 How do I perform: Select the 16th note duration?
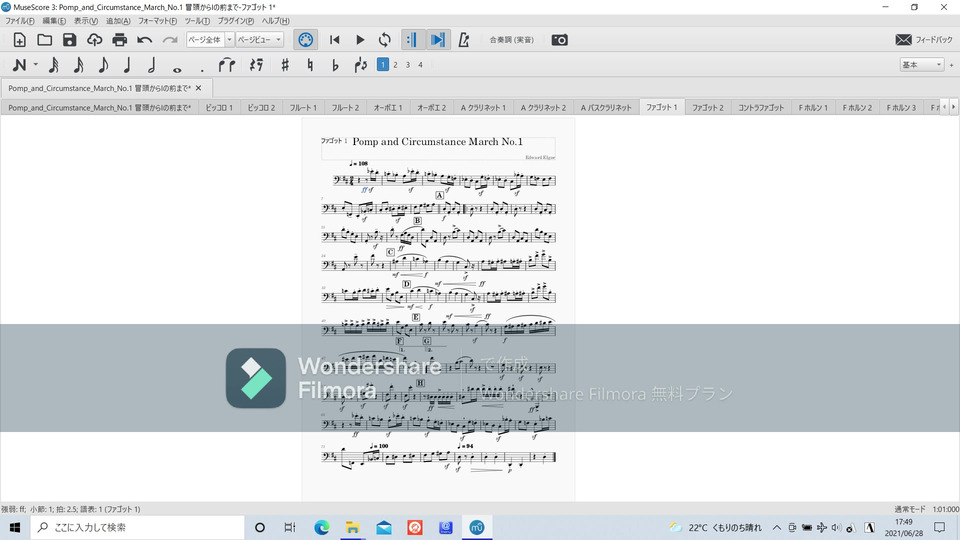pyautogui.click(x=78, y=65)
